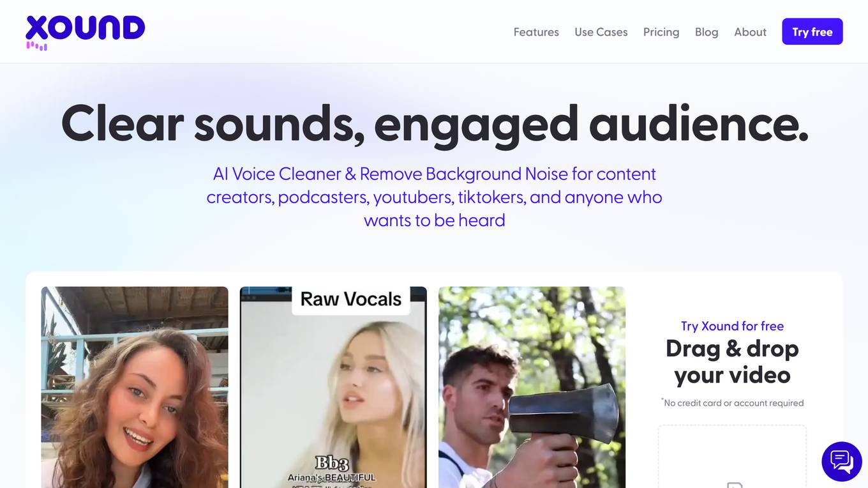Click the 'Raw Vocals' caption label
This screenshot has width=868, height=488.
pyautogui.click(x=351, y=299)
